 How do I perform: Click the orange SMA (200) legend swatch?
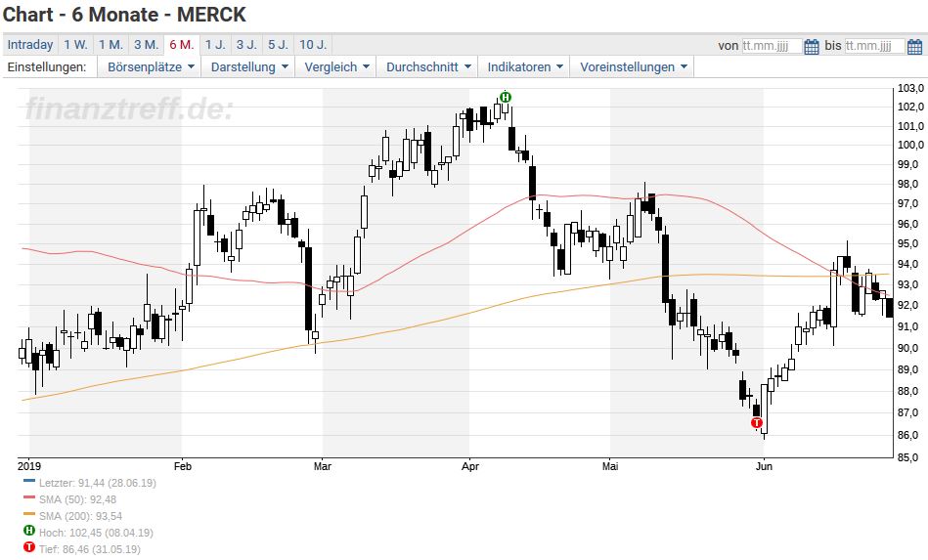pyautogui.click(x=29, y=514)
